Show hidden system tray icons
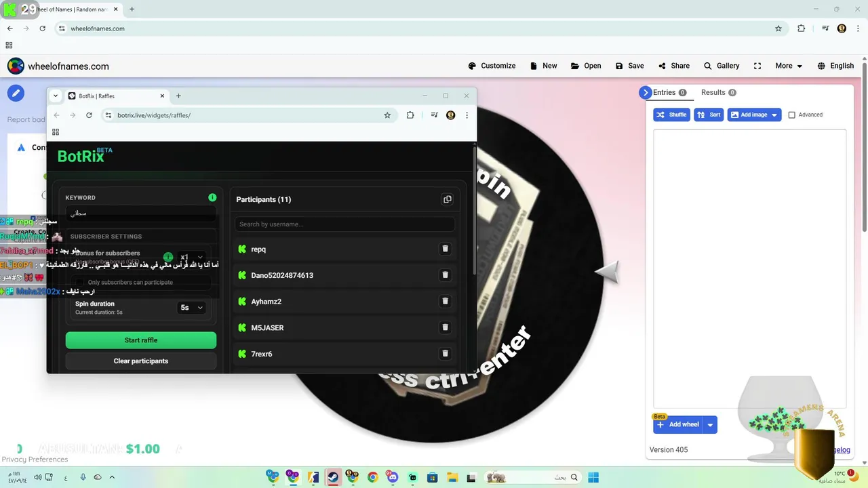Viewport: 868px width, 488px height. [112, 477]
